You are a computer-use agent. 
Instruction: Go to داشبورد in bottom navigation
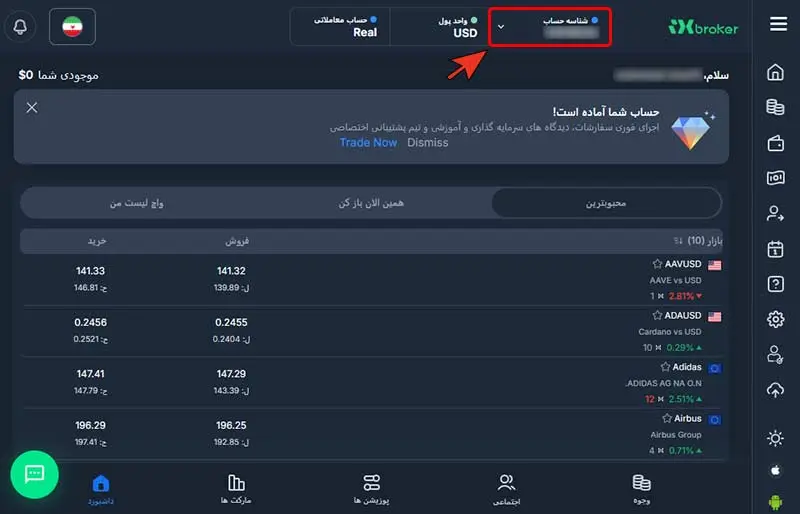[x=101, y=489]
